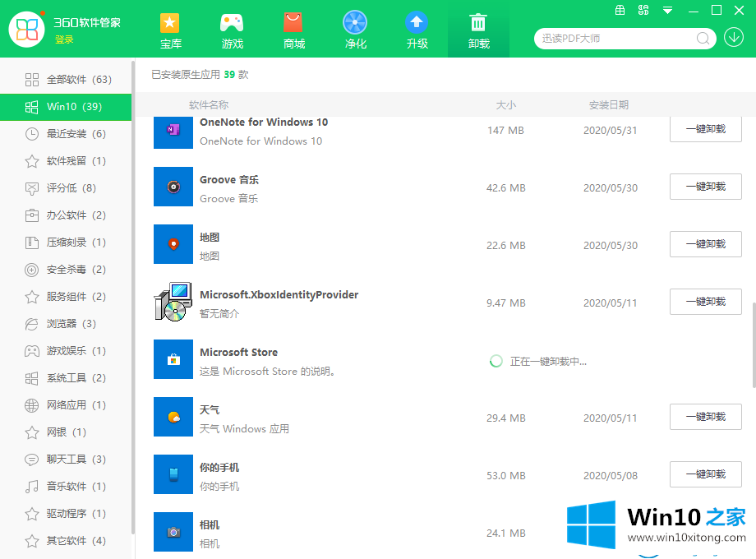Open 音乐软件 (1) category
Screen dimensions: 756x559
66,486
